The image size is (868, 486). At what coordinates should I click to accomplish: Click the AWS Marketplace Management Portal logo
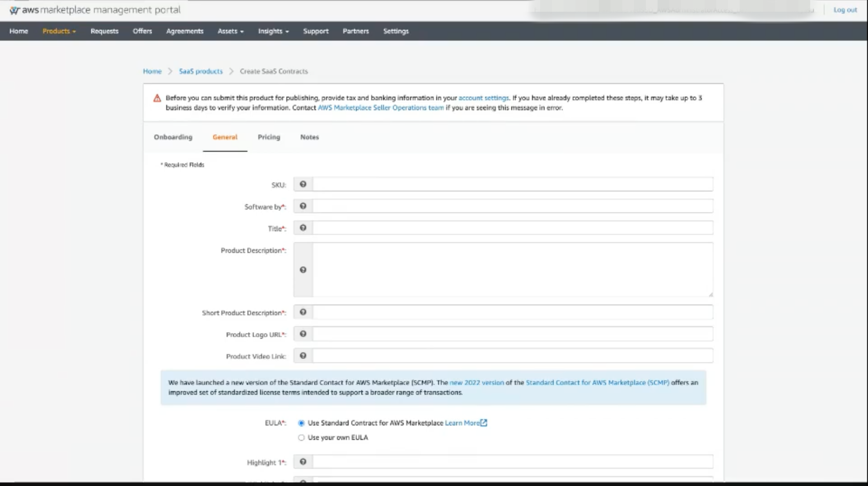[95, 10]
